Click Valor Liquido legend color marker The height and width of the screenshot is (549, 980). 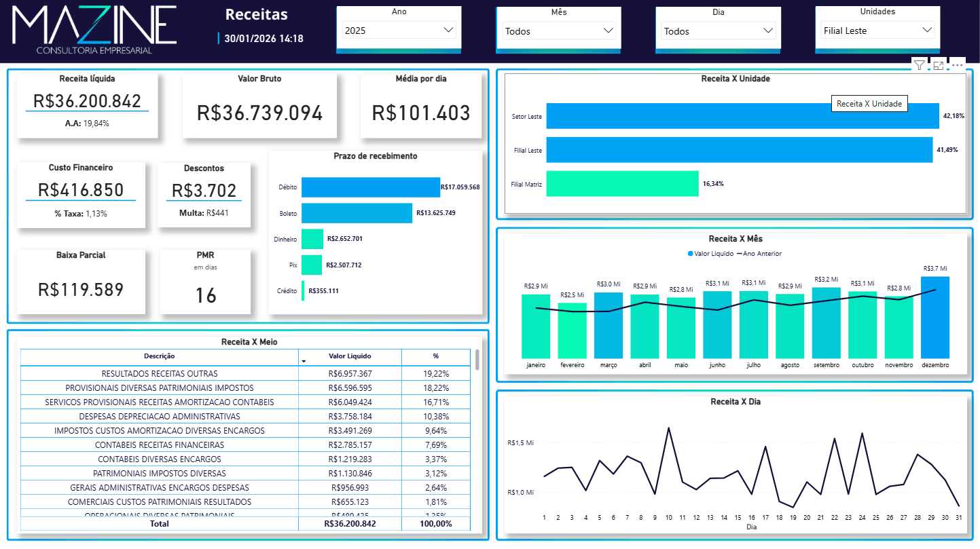[691, 254]
